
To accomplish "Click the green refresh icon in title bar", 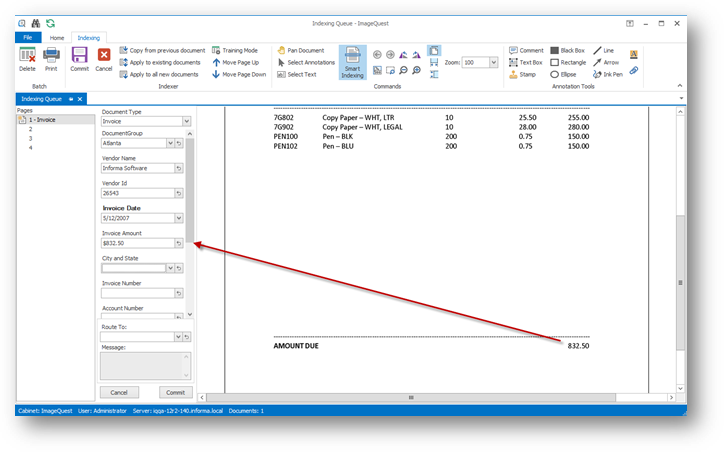I will pyautogui.click(x=50, y=23).
